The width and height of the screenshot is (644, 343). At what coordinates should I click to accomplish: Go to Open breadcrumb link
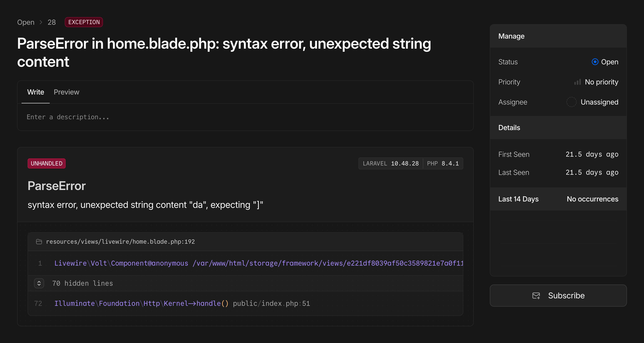point(26,22)
